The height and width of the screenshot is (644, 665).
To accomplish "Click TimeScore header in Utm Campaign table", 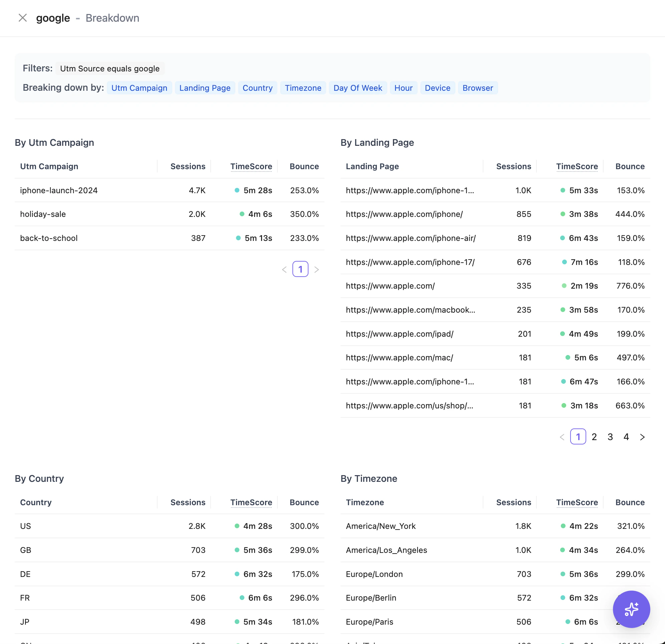I will [251, 167].
